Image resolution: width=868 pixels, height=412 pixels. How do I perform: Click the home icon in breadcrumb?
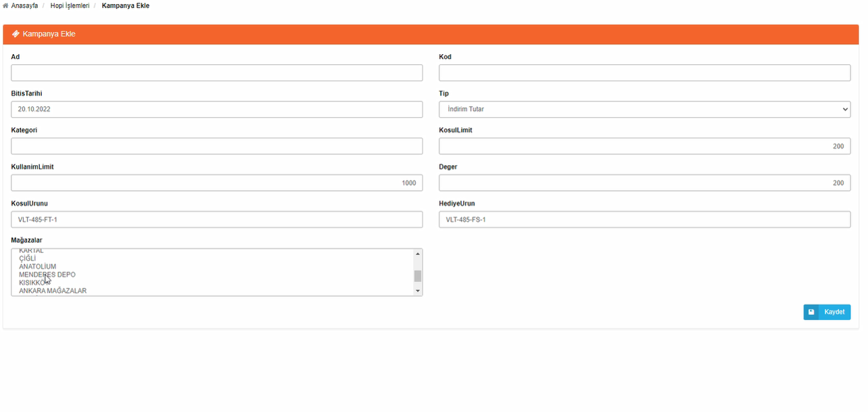tap(5, 5)
